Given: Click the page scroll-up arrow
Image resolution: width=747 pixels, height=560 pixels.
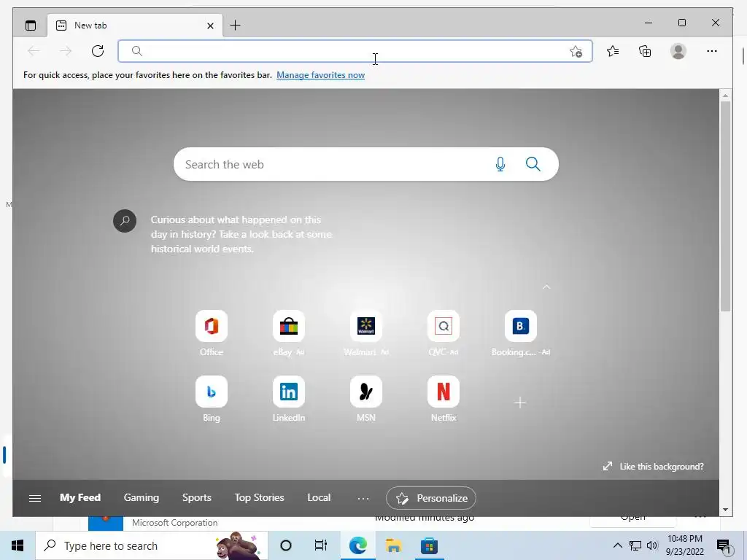Looking at the screenshot, I should [x=725, y=96].
